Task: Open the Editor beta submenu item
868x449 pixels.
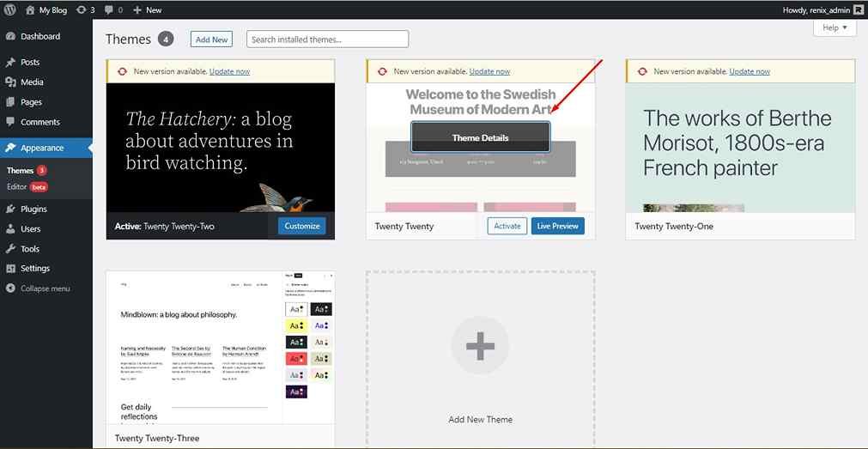Action: (x=27, y=187)
